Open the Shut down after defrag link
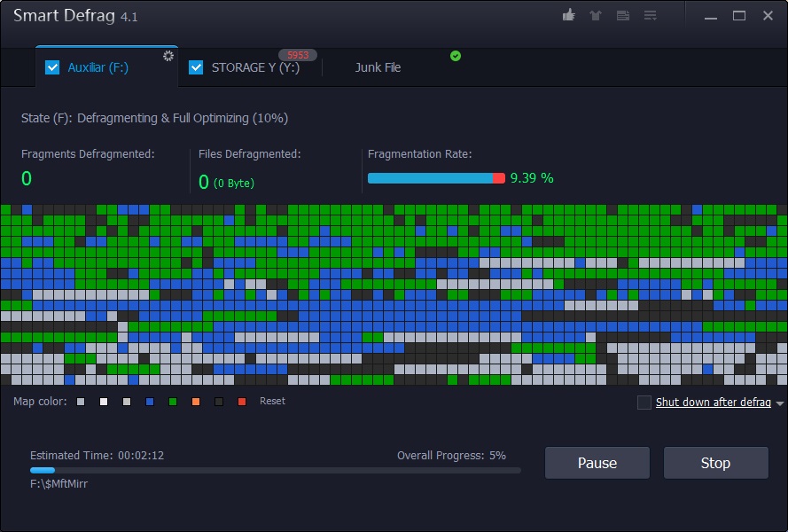The image size is (788, 532). (x=713, y=403)
